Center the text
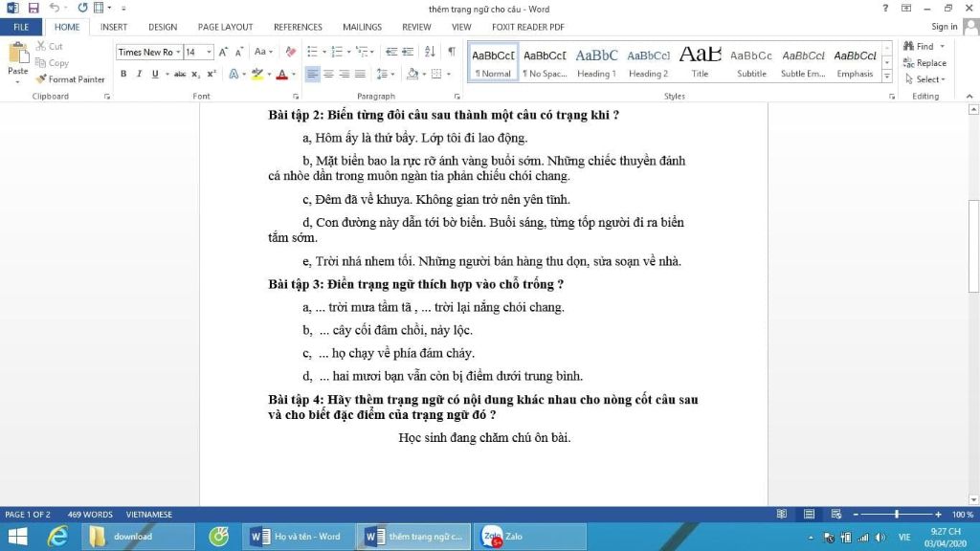The width and height of the screenshot is (980, 551). point(328,74)
